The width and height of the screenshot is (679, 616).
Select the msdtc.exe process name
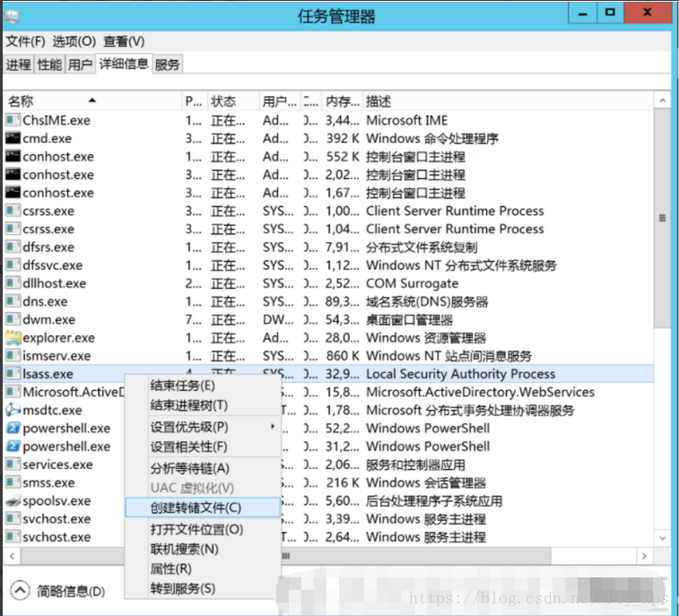(52, 410)
